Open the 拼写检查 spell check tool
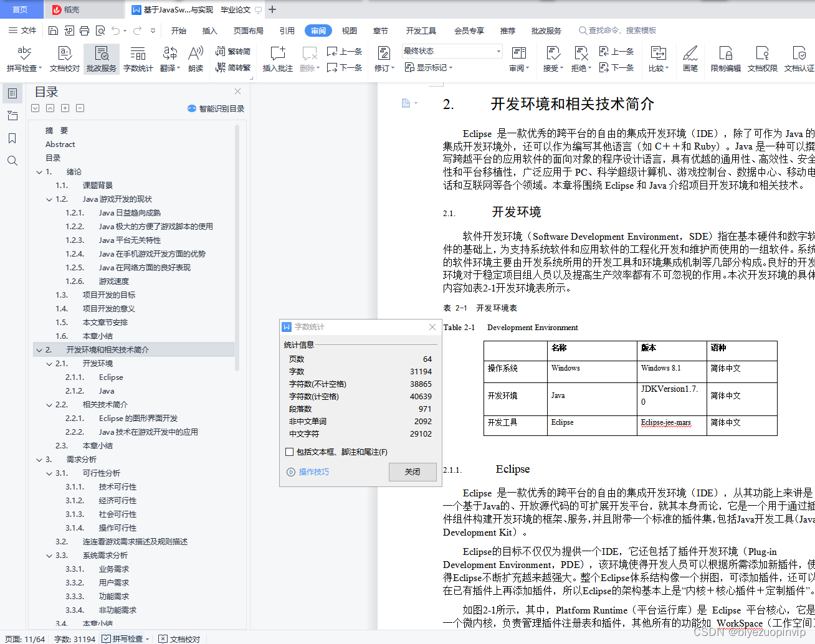The image size is (815, 644). pos(24,59)
